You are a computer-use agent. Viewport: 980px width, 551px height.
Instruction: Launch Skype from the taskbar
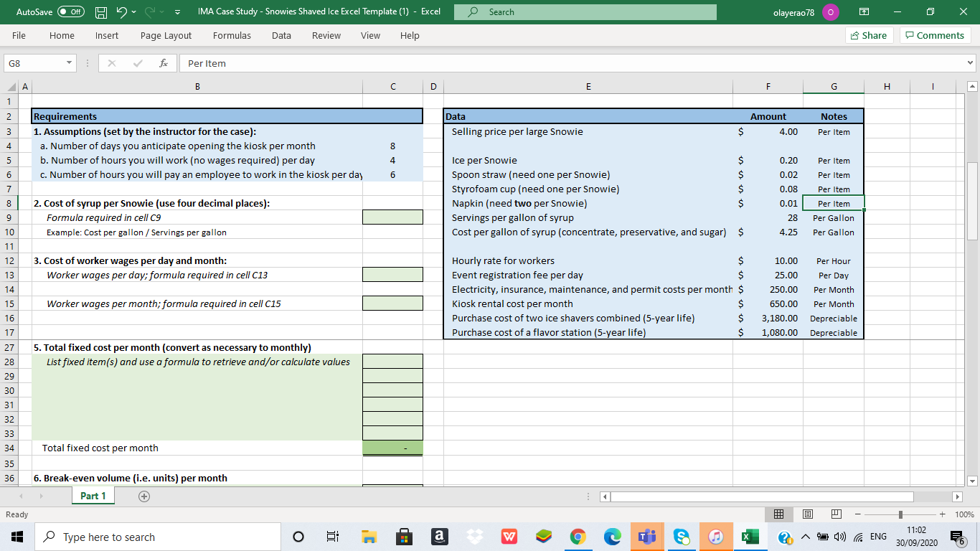[682, 536]
